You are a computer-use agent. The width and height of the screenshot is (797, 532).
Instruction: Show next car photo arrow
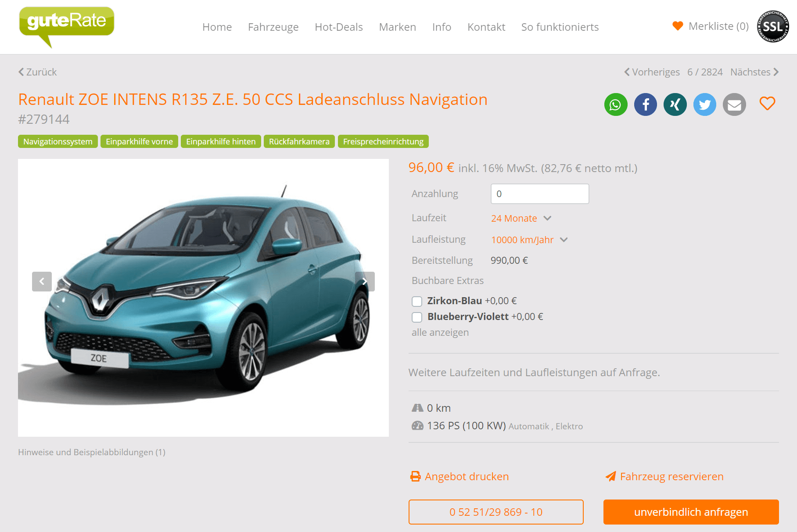(365, 281)
